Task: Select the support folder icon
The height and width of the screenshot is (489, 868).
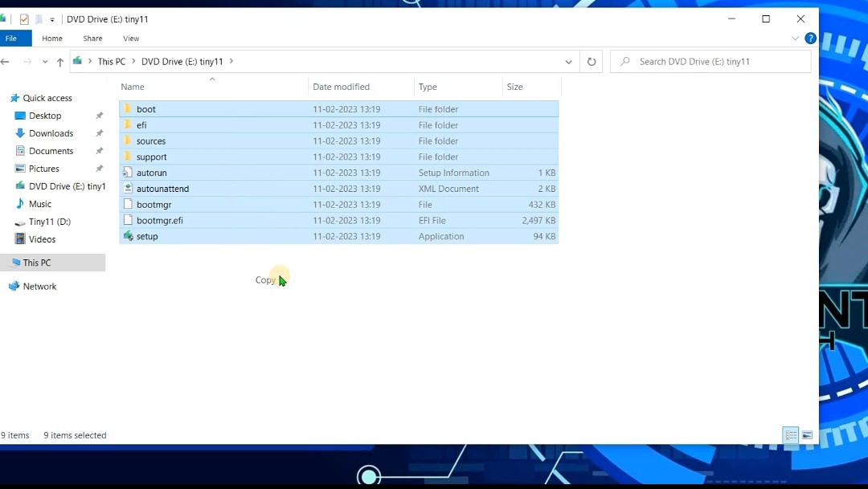Action: point(128,157)
